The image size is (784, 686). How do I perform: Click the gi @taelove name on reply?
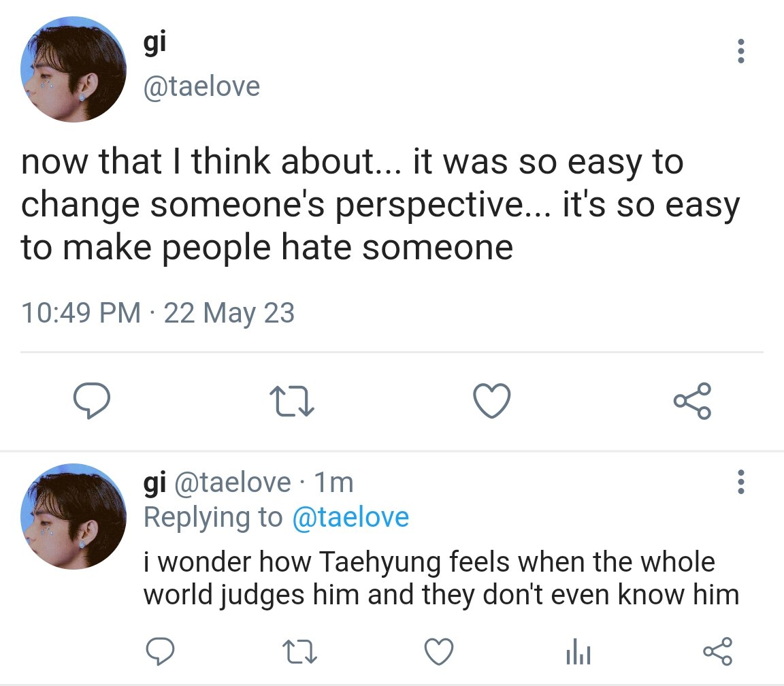[x=217, y=483]
